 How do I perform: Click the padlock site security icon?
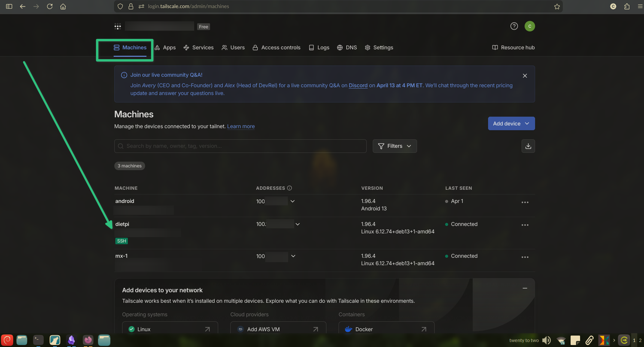coord(131,6)
